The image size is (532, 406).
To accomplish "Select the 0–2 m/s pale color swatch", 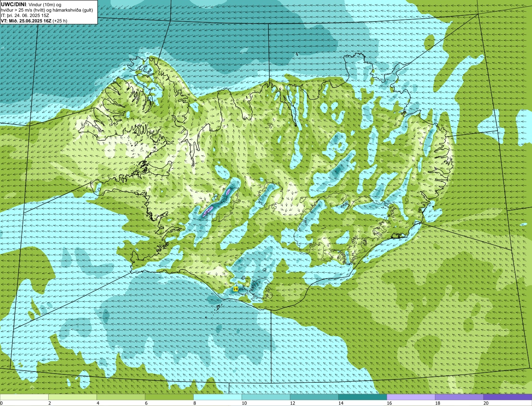I will (x=24, y=397).
